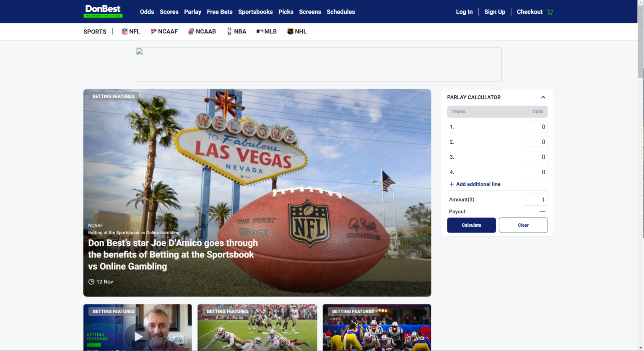Click the NCAAB basketball icon

point(191,31)
